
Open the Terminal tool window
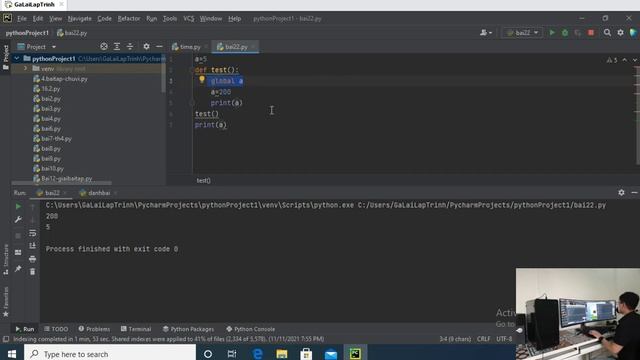pos(136,329)
